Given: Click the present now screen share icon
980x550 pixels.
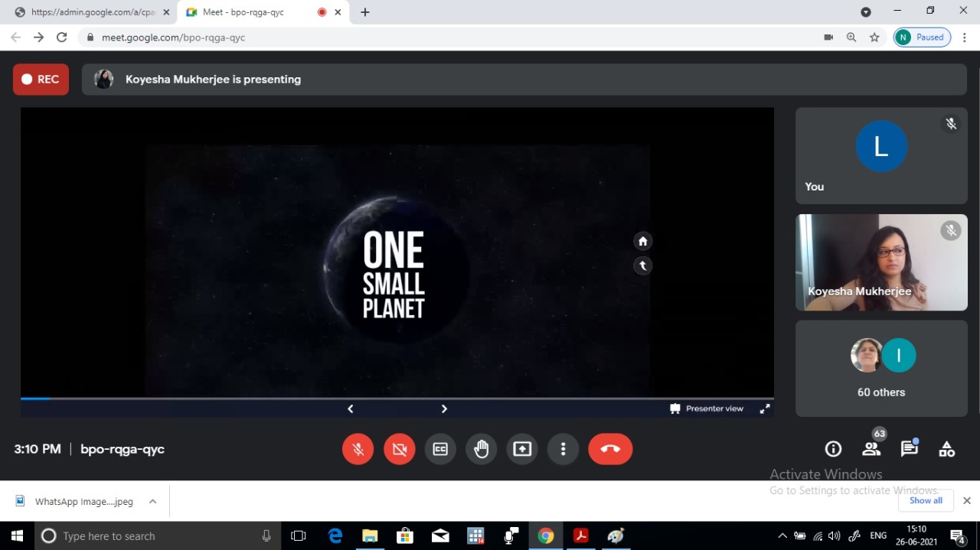Looking at the screenshot, I should pyautogui.click(x=522, y=449).
